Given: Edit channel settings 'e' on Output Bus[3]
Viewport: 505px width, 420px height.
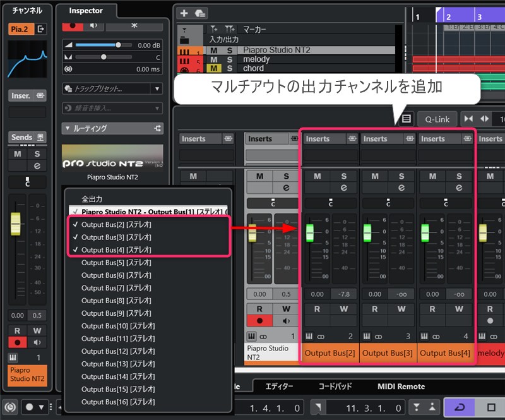Looking at the screenshot, I should (401, 188).
